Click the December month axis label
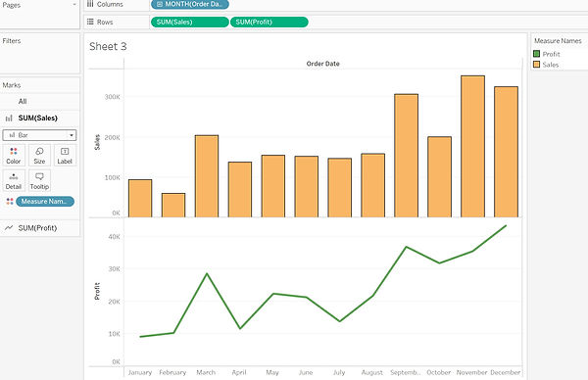 tap(505, 372)
